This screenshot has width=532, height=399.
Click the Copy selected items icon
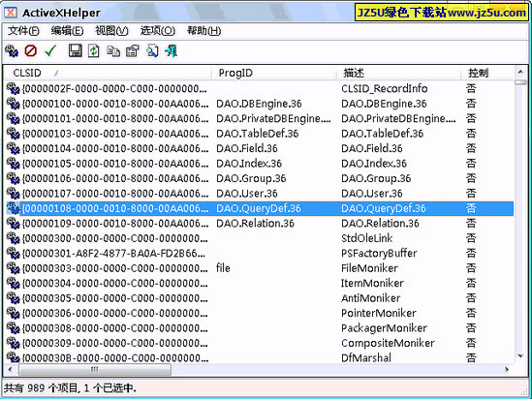pyautogui.click(x=113, y=51)
